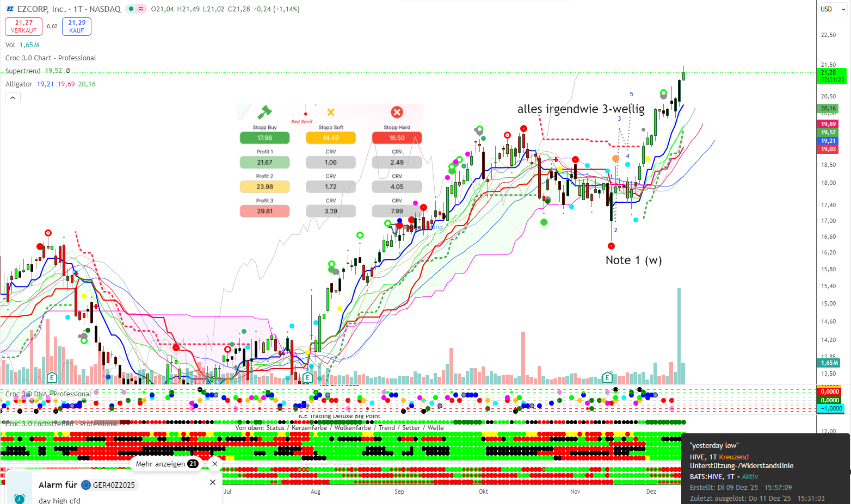The image size is (851, 504).
Task: Select the Alligator indicator legend entry
Action: tap(19, 84)
